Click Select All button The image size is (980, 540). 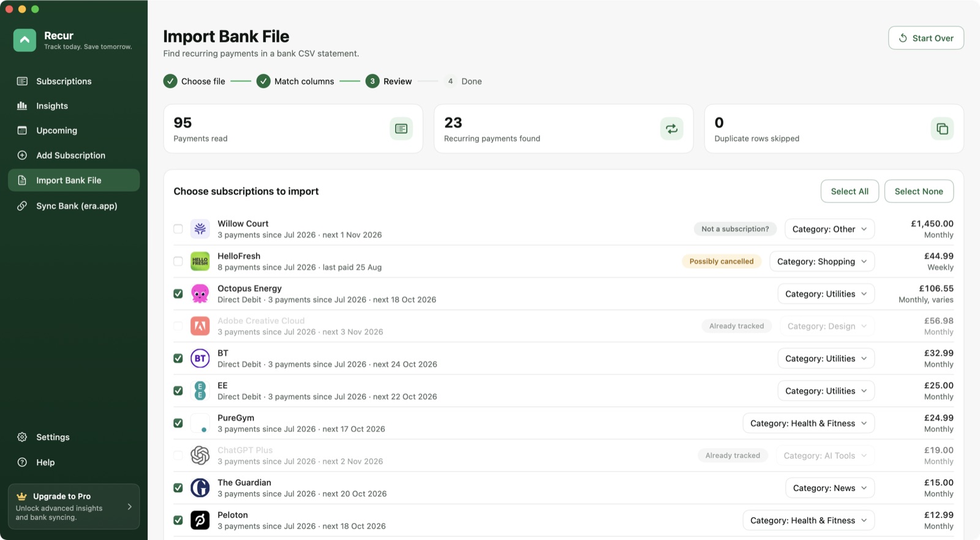[x=850, y=191]
